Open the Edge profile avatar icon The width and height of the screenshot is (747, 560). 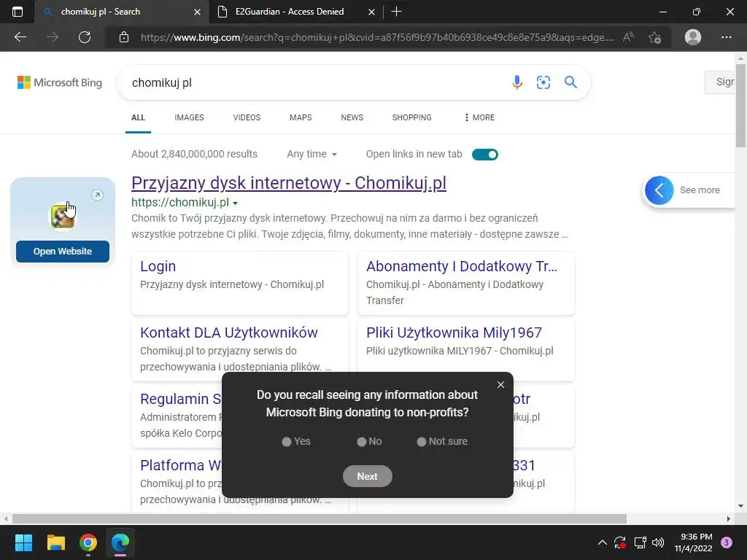(693, 37)
